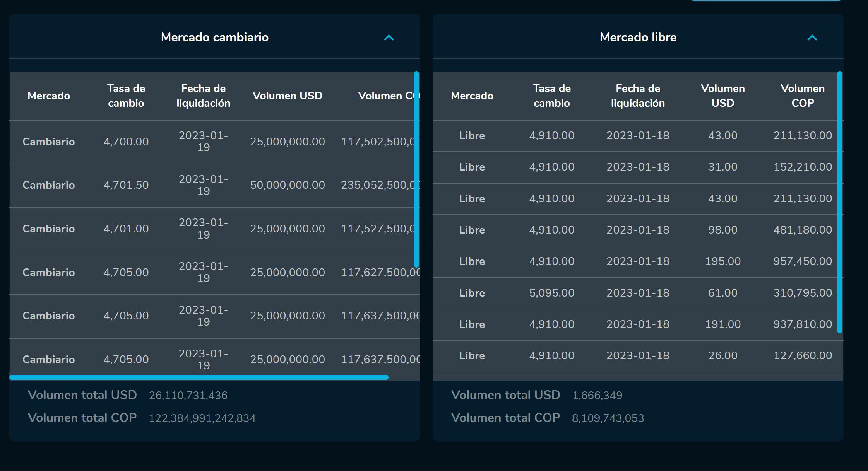This screenshot has height=471, width=868.
Task: Click 'Volumen USD' header in cambiario table
Action: pyautogui.click(x=287, y=96)
